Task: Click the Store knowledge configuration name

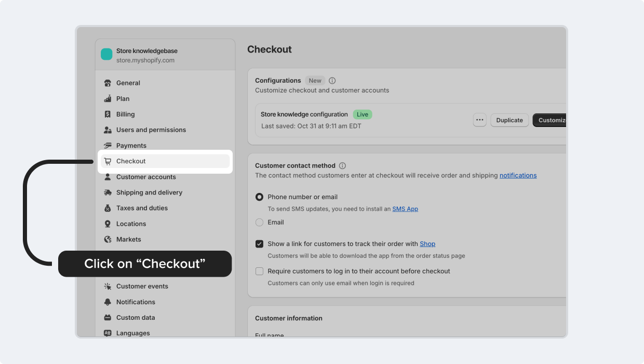Action: (x=304, y=114)
